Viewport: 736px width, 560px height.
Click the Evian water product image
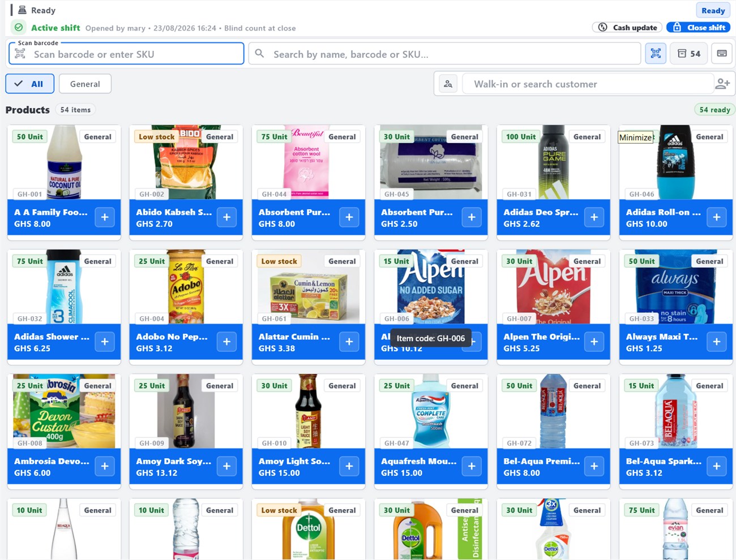tap(675, 529)
